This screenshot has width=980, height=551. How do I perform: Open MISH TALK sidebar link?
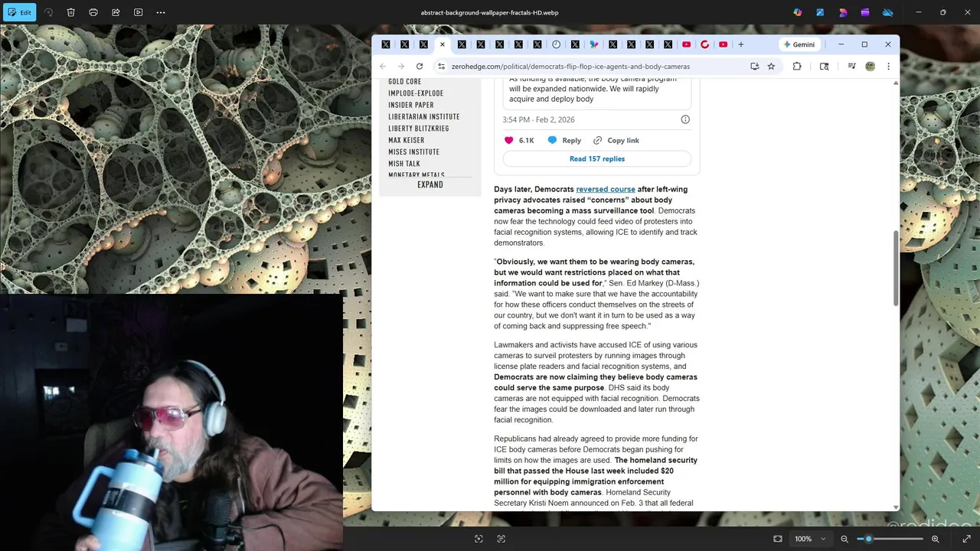403,164
